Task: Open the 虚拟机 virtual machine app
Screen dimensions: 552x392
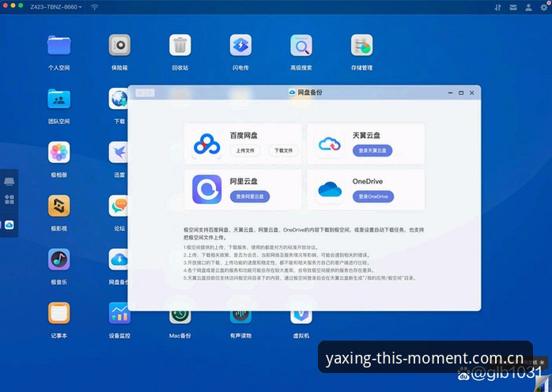Action: (x=301, y=317)
